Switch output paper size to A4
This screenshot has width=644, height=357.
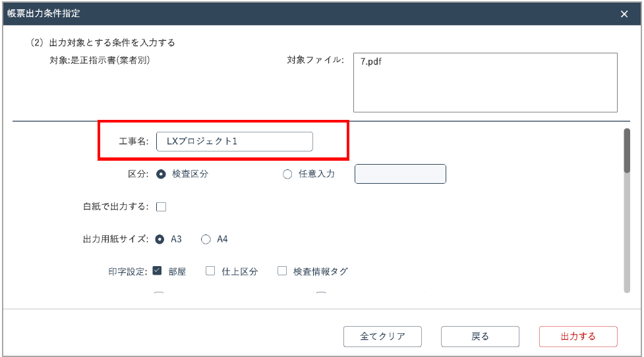[x=206, y=239]
